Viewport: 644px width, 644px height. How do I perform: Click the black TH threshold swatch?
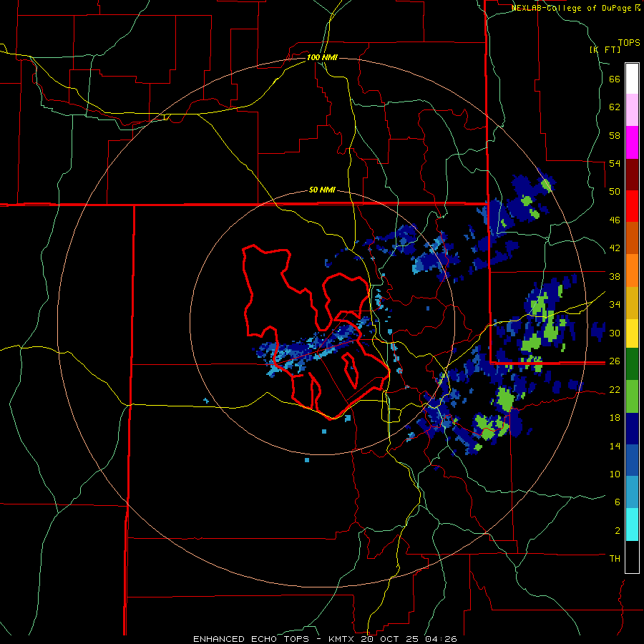(x=632, y=557)
